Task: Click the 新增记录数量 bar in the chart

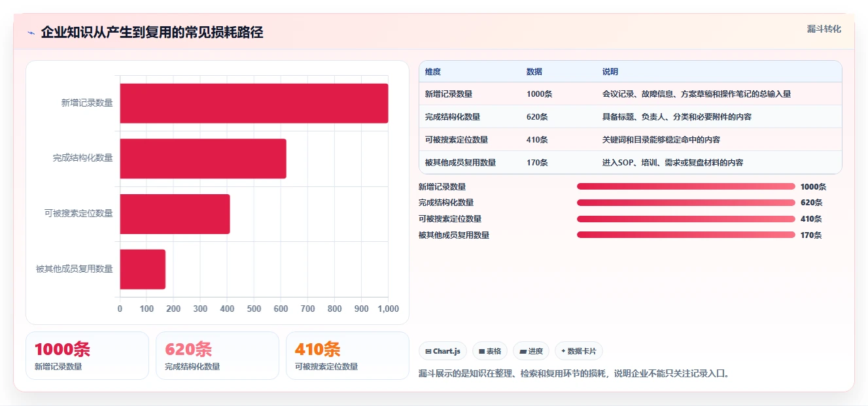Action: 254,103
